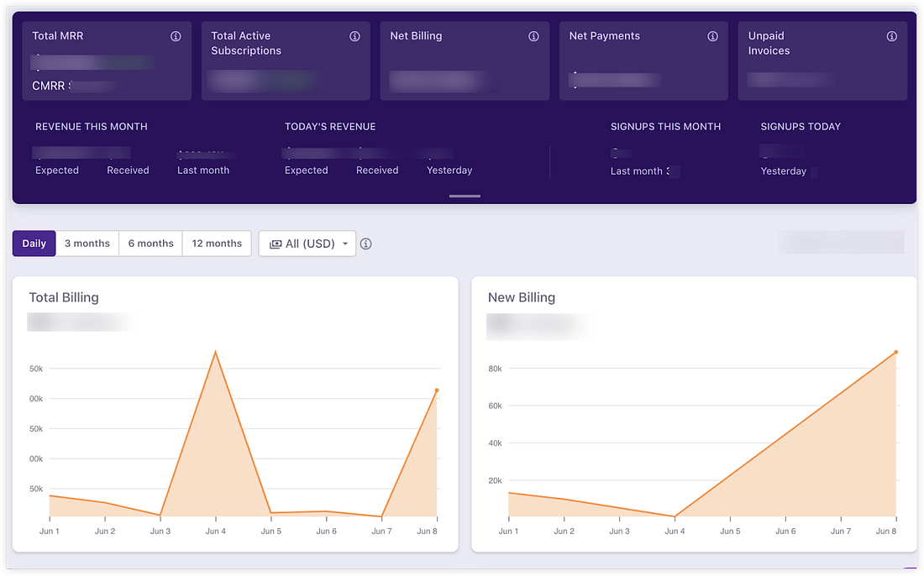The height and width of the screenshot is (576, 924).
Task: Collapse the summary panel using the handle bar
Action: click(465, 196)
